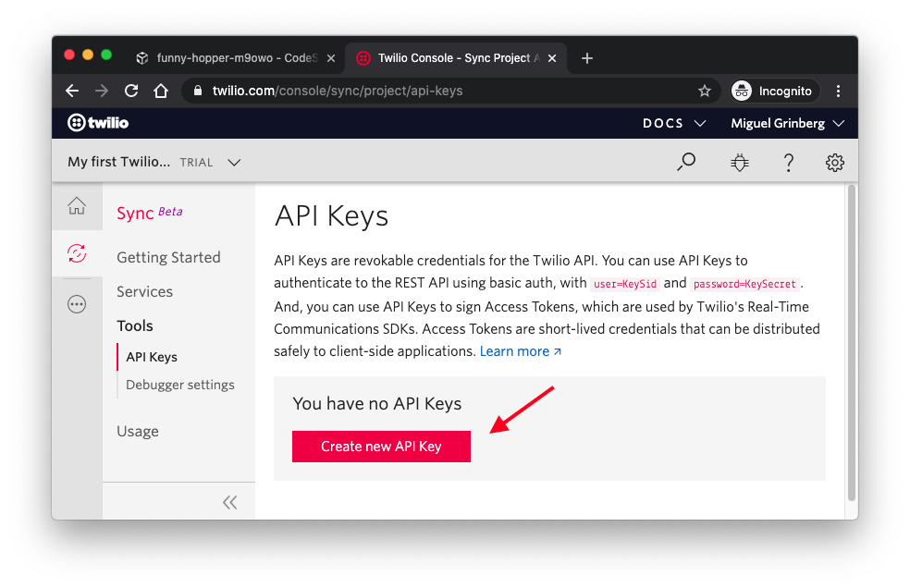Follow the Learn more link
910x588 pixels.
tap(520, 351)
